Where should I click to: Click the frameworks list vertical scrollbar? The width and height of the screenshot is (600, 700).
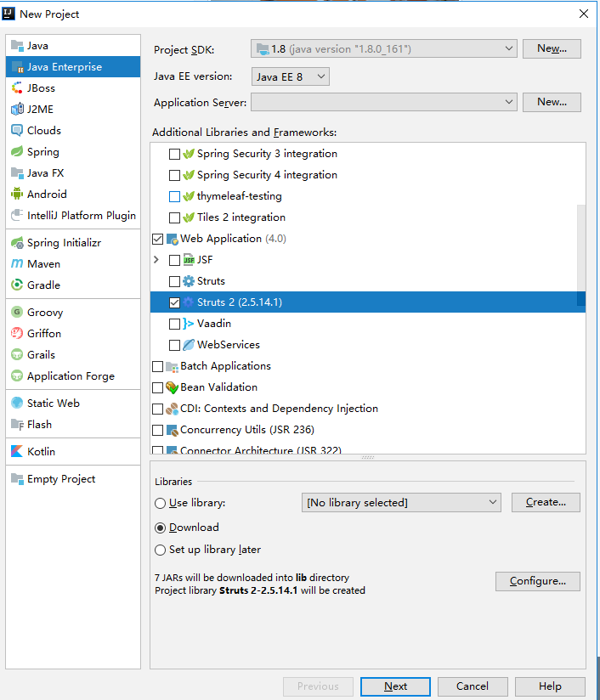(x=580, y=255)
